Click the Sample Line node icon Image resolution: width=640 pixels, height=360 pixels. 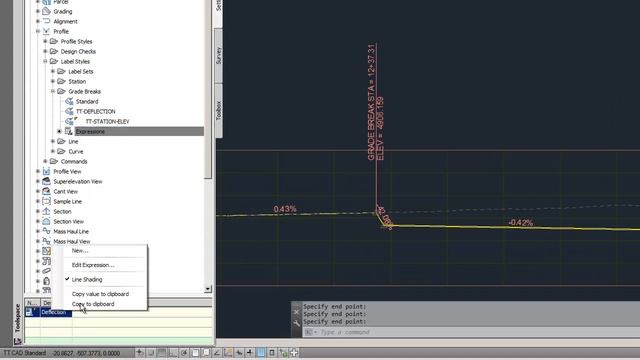point(46,201)
